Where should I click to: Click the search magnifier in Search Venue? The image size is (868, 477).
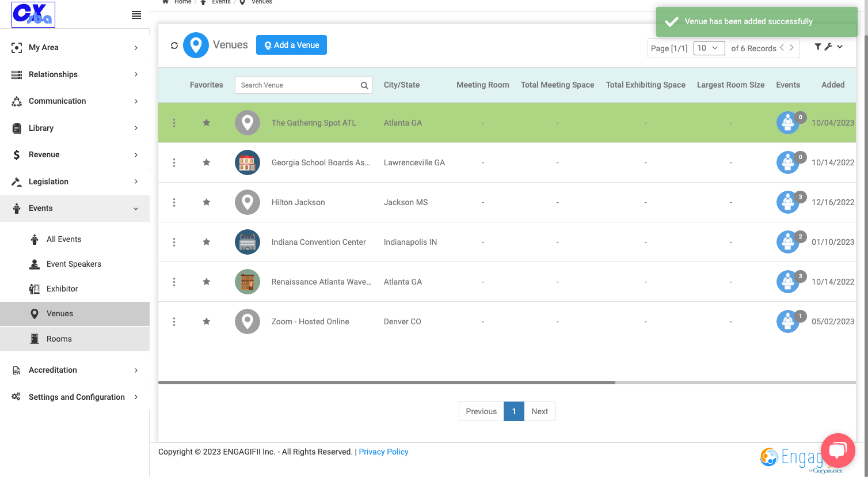(364, 85)
